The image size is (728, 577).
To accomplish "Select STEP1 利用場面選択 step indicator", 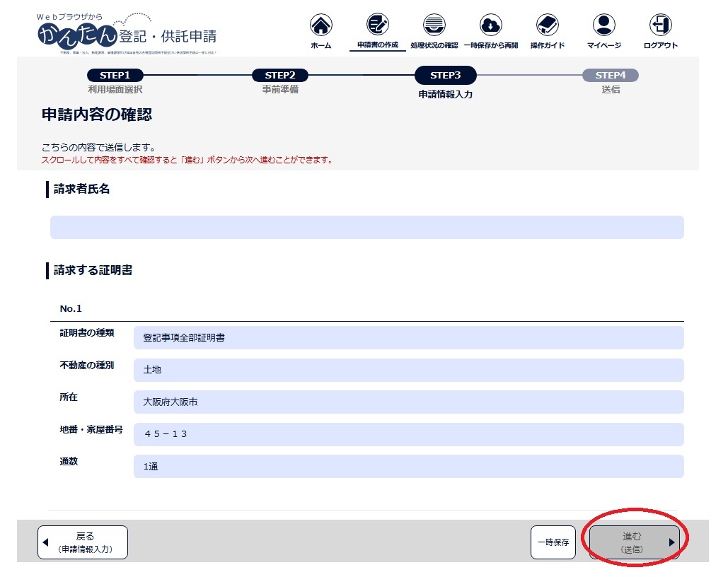I will click(114, 75).
